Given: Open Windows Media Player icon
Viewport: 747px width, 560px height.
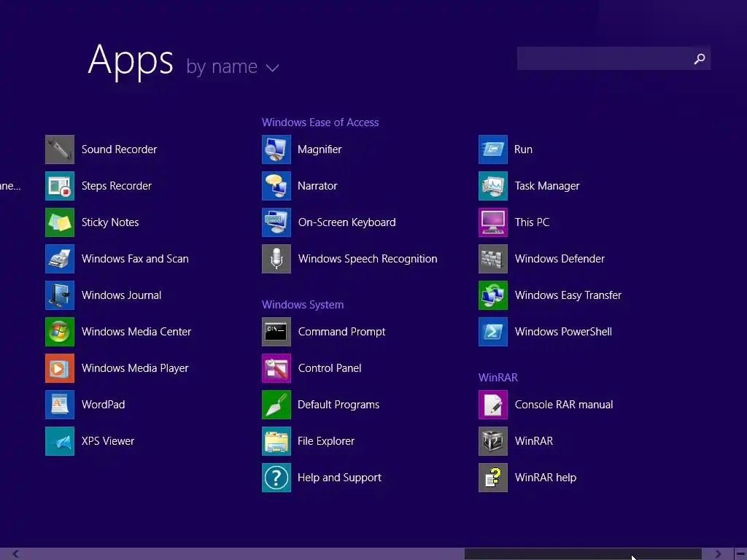Looking at the screenshot, I should tap(60, 368).
